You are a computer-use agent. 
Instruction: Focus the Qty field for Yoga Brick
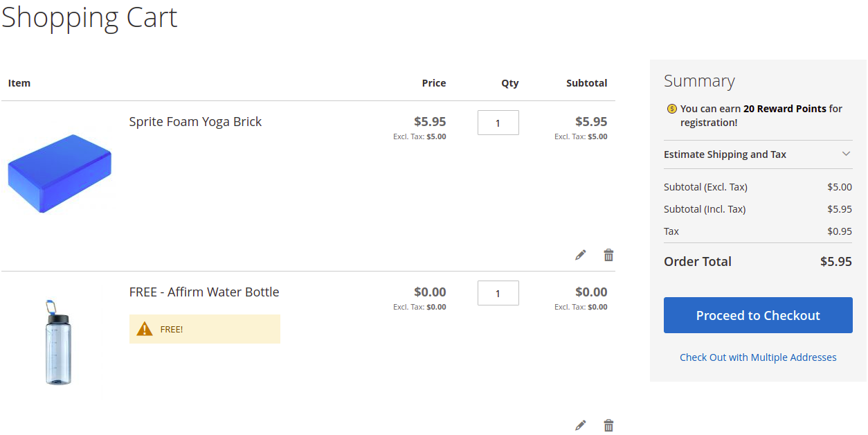click(498, 123)
